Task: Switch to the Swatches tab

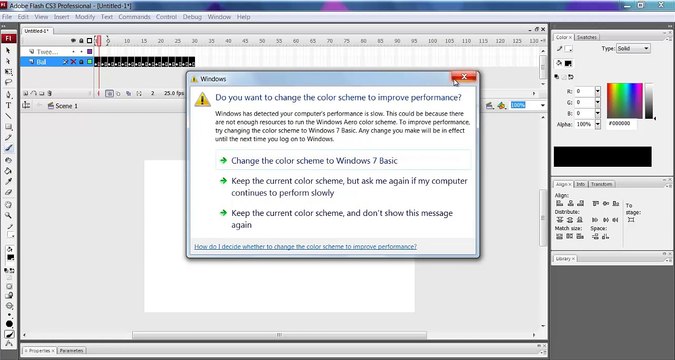Action: pyautogui.click(x=587, y=37)
